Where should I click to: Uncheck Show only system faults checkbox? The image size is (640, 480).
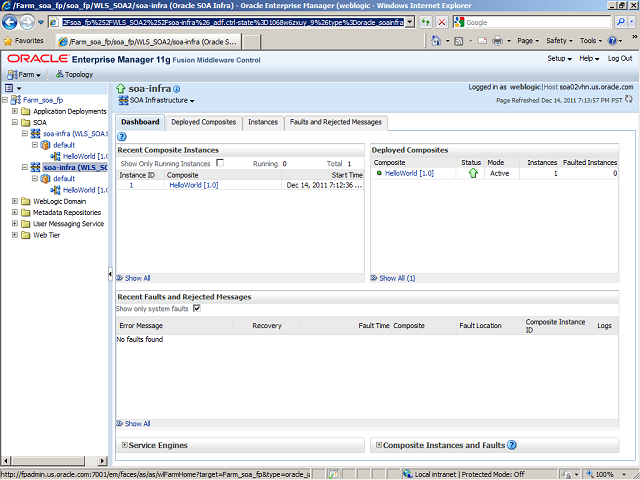196,308
